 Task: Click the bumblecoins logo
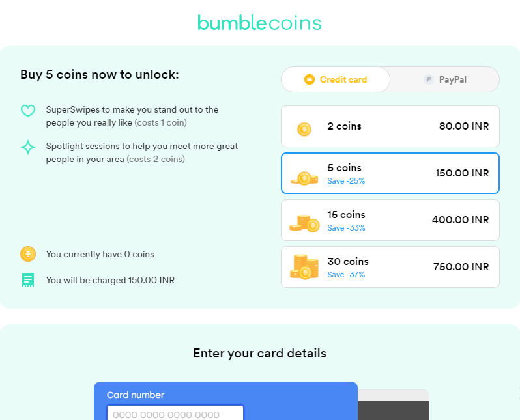click(259, 23)
